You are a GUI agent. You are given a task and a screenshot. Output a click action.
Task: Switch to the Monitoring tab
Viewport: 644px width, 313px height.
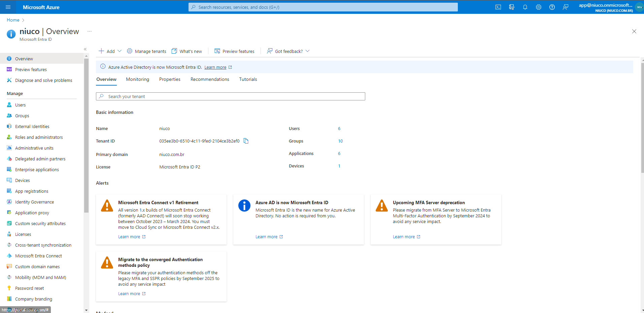tap(137, 79)
